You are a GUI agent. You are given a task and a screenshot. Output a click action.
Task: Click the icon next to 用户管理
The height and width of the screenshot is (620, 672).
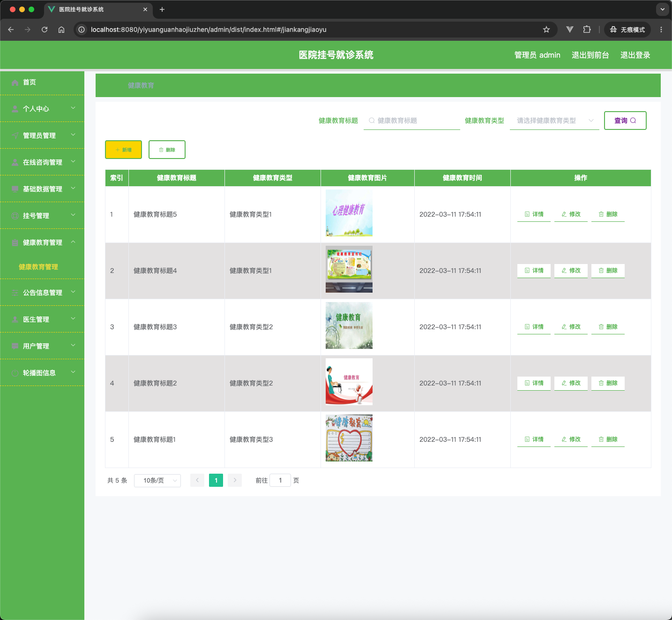click(x=15, y=346)
